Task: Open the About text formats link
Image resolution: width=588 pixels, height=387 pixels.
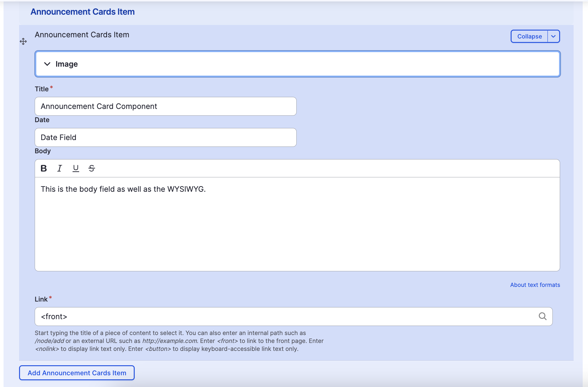Action: click(x=535, y=285)
